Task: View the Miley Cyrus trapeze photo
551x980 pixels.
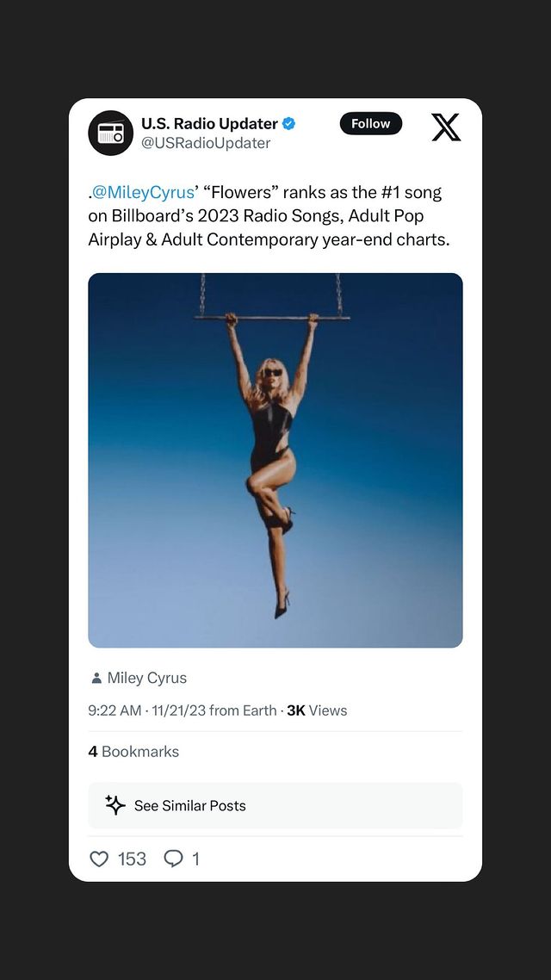Action: pyautogui.click(x=275, y=460)
